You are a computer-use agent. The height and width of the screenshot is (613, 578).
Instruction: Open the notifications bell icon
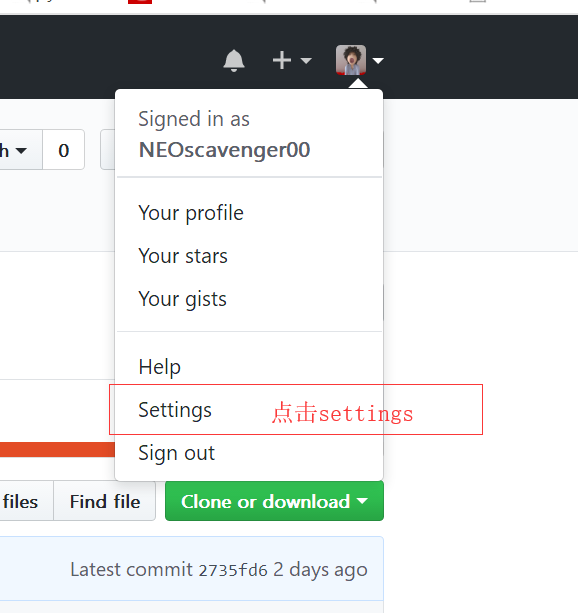click(234, 61)
